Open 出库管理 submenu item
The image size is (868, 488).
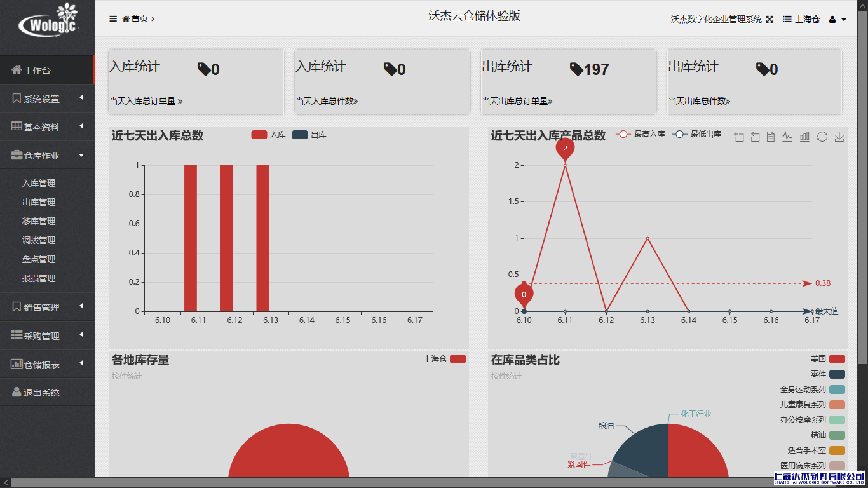(x=39, y=202)
